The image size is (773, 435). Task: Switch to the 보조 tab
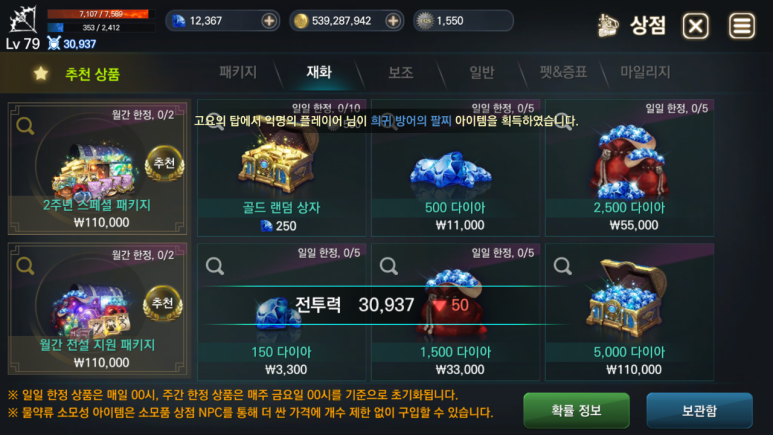pyautogui.click(x=400, y=72)
